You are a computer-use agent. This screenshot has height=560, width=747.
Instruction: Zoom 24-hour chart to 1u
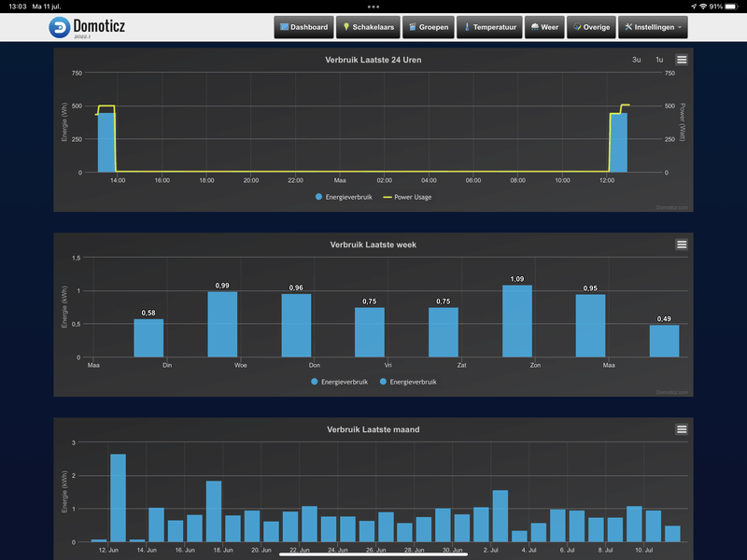659,60
